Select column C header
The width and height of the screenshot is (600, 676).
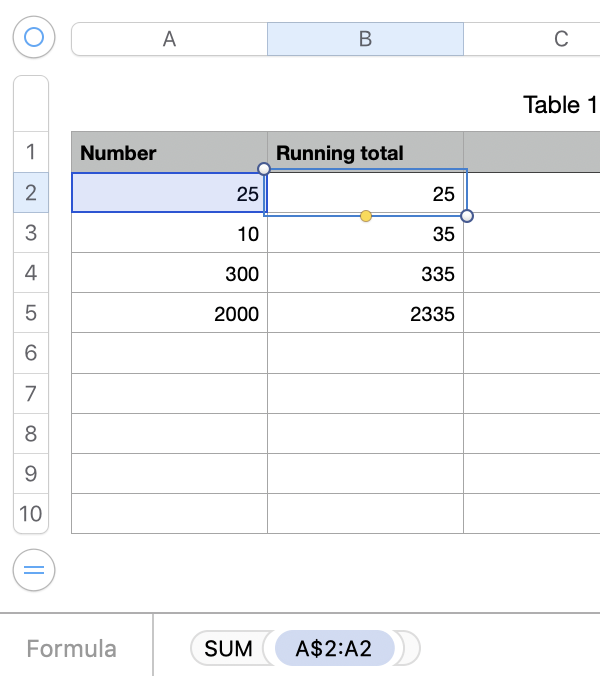coord(560,39)
